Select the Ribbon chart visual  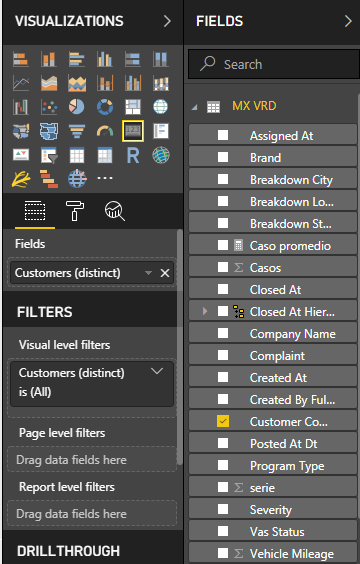point(160,83)
